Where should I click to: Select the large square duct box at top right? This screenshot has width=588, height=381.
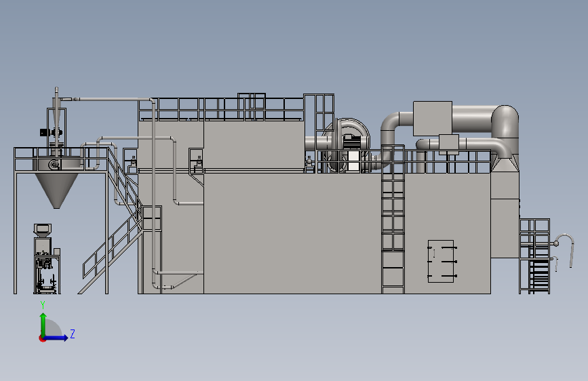point(433,119)
